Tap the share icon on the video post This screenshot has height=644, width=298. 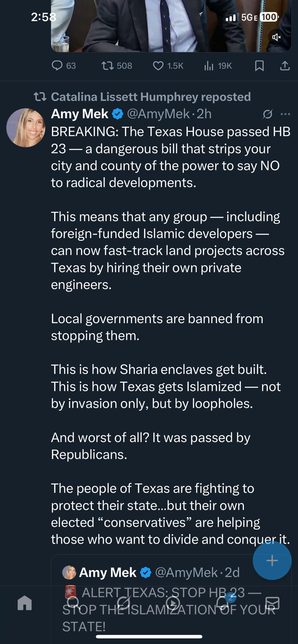[x=285, y=66]
